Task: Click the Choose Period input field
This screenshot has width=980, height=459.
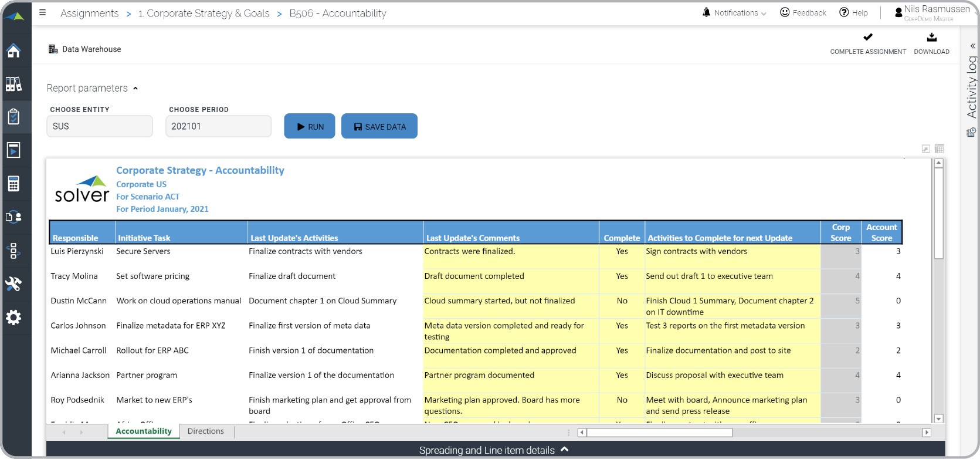Action: (x=218, y=126)
